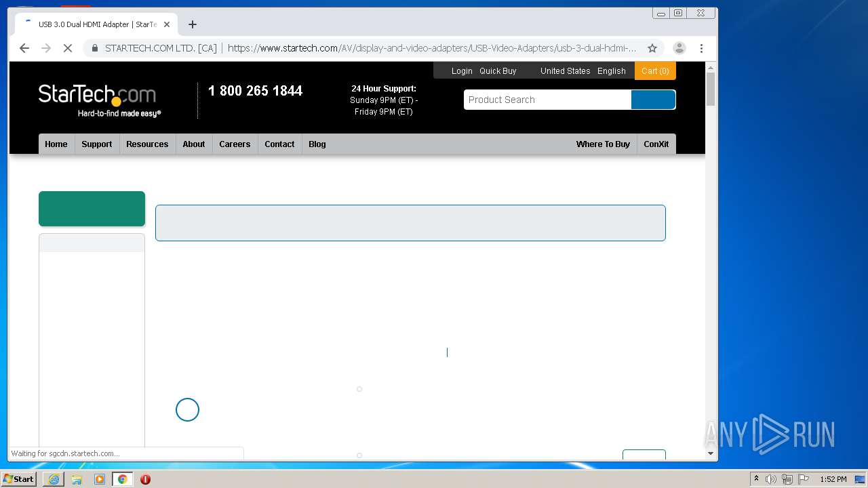Click the circular loading placeholder
The width and height of the screenshot is (868, 488).
click(187, 409)
